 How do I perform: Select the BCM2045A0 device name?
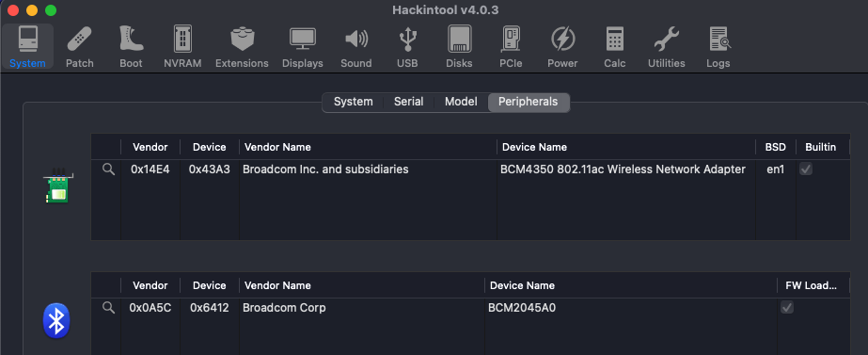click(x=522, y=307)
